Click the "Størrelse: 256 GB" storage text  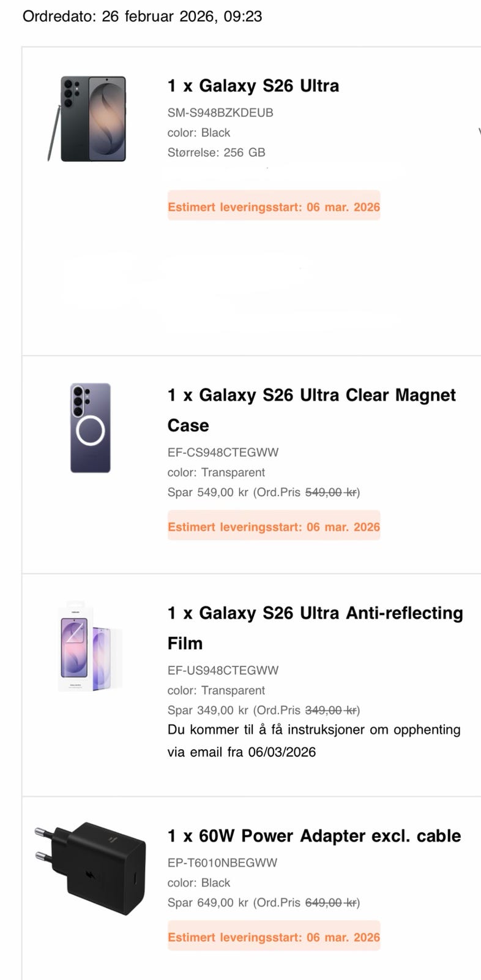pyautogui.click(x=216, y=153)
